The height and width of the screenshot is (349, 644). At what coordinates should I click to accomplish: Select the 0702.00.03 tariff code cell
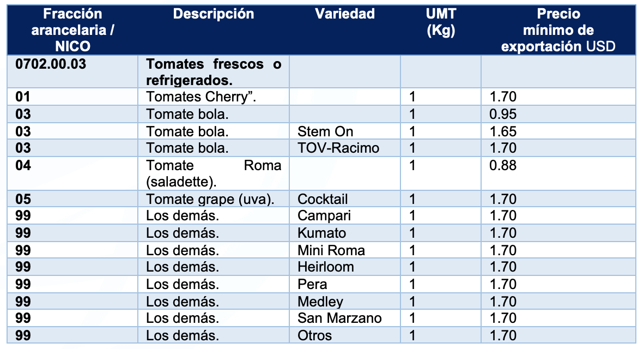pyautogui.click(x=72, y=71)
